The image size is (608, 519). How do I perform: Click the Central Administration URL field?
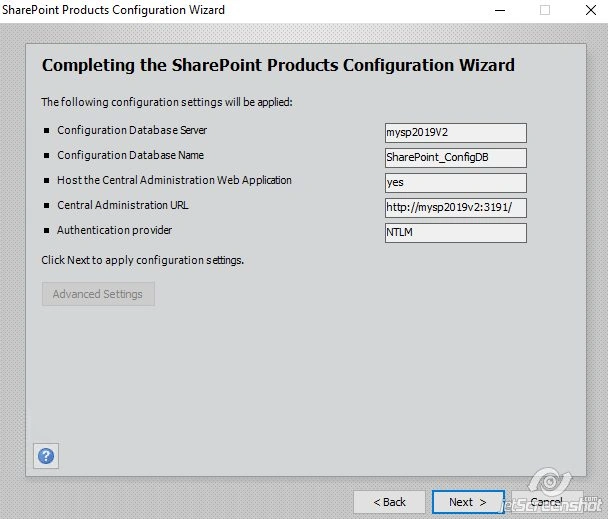pyautogui.click(x=456, y=208)
